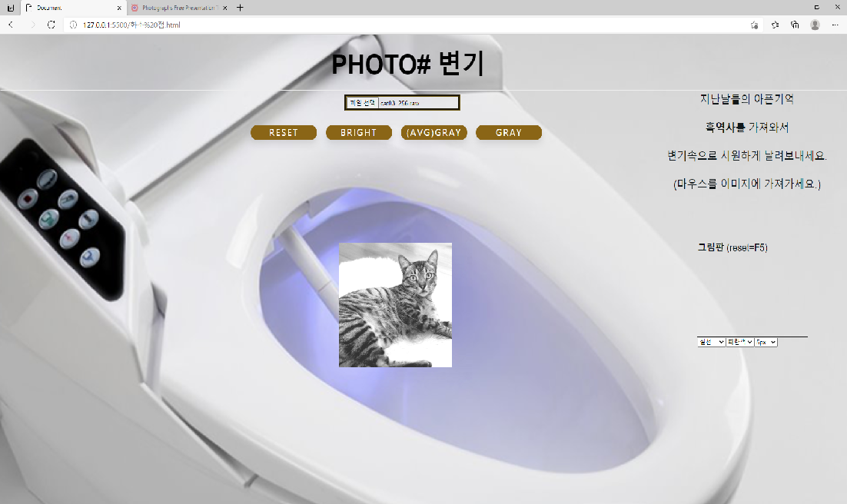Switch to the Photographs Free Presentation tab
The height and width of the screenshot is (504, 847).
(x=178, y=8)
